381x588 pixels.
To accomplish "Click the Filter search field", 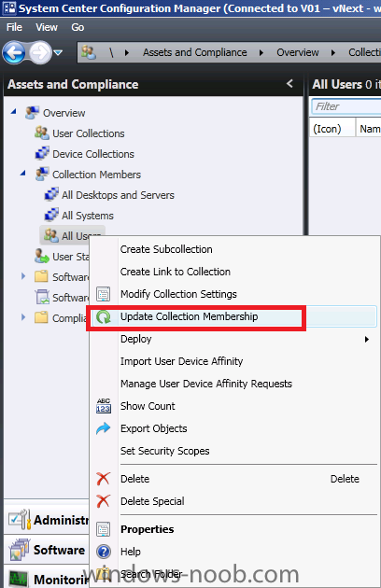I will [346, 106].
